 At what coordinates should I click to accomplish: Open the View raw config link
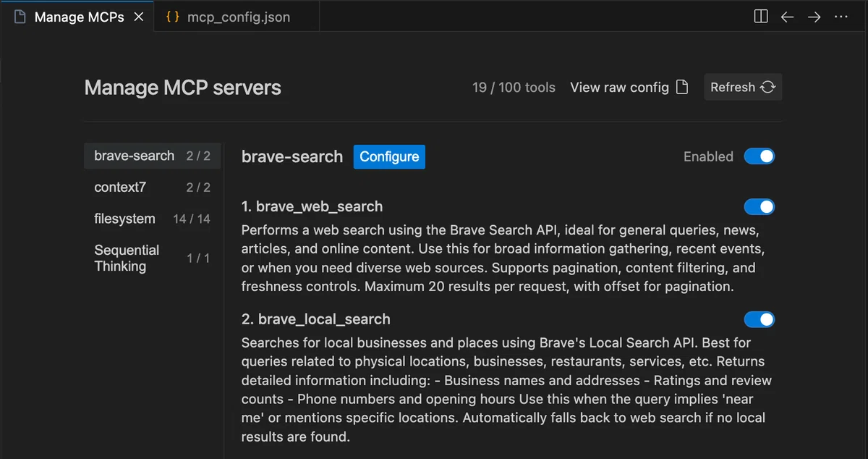click(x=619, y=87)
